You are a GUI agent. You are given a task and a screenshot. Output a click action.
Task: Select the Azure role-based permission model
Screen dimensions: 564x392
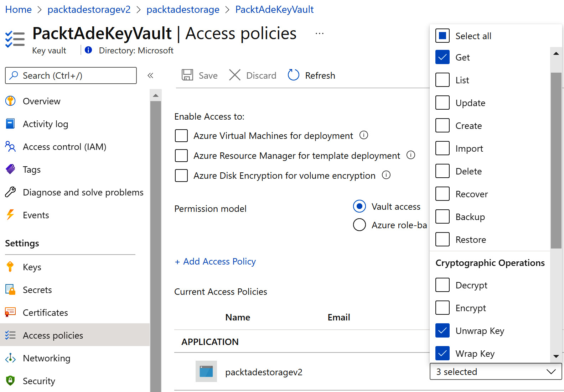359,225
